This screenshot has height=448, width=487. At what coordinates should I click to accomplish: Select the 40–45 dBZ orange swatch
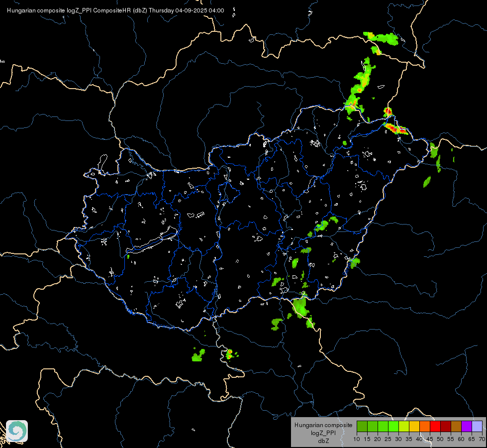click(x=425, y=426)
